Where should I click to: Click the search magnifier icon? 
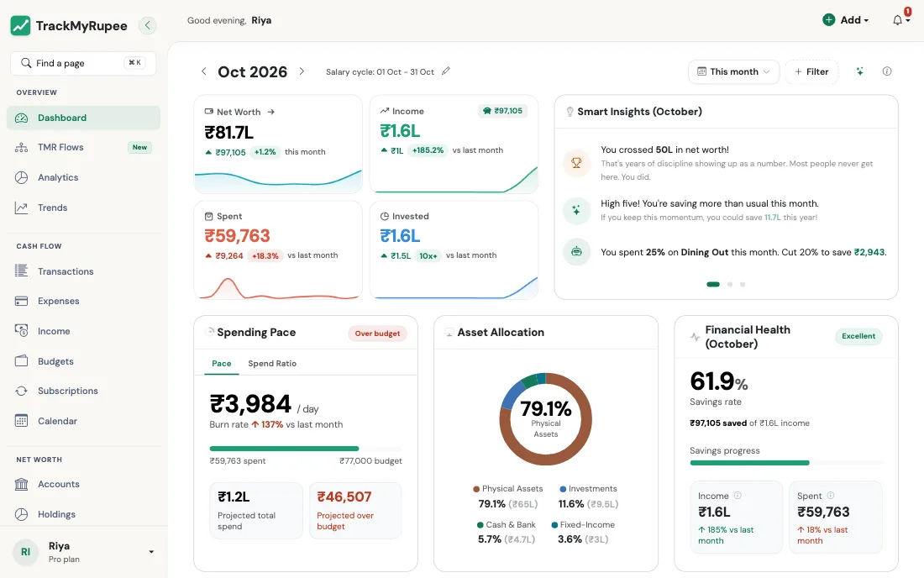click(26, 63)
